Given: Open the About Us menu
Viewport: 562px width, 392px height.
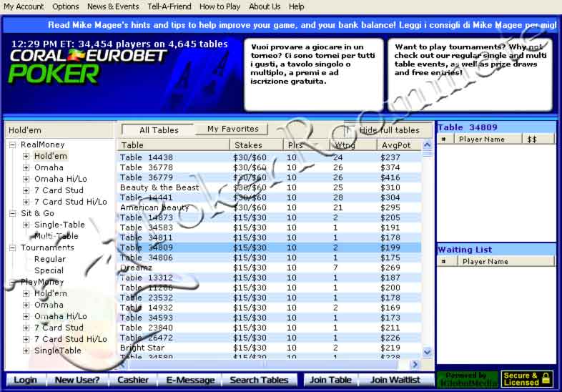Looking at the screenshot, I should click(x=265, y=6).
